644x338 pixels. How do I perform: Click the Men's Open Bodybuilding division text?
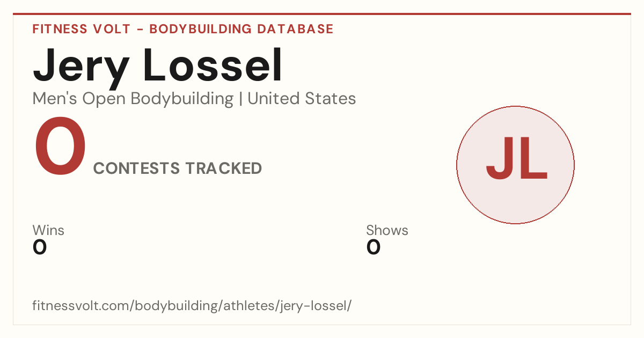coord(133,99)
